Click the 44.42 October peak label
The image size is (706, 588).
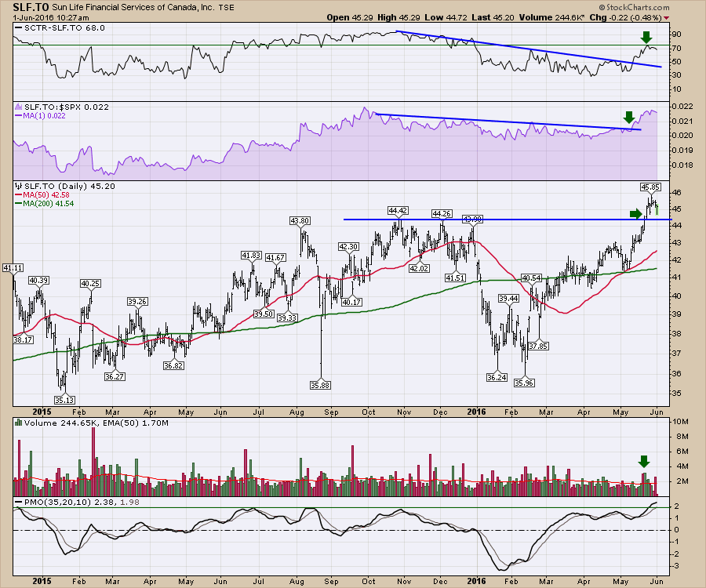[400, 211]
